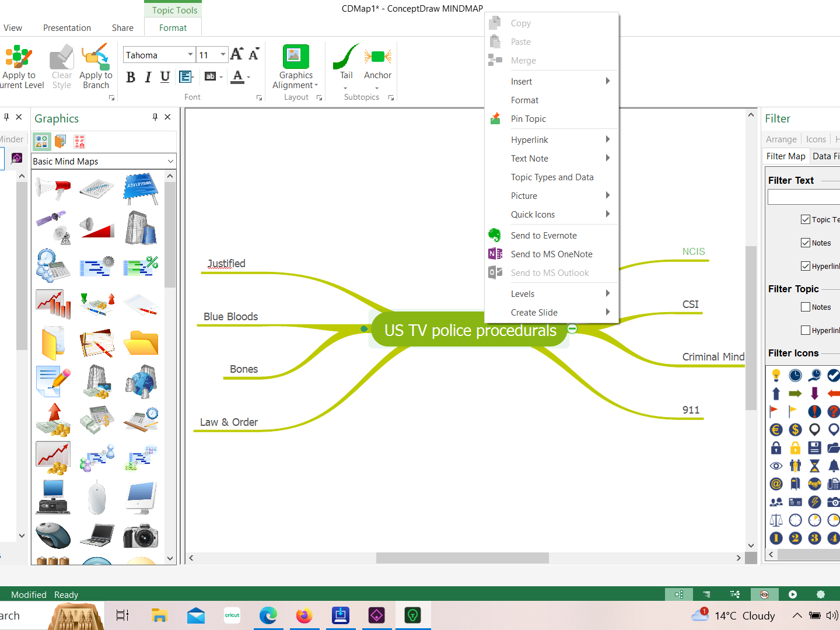Click the Apply to Branch icon

pyautogui.click(x=95, y=64)
